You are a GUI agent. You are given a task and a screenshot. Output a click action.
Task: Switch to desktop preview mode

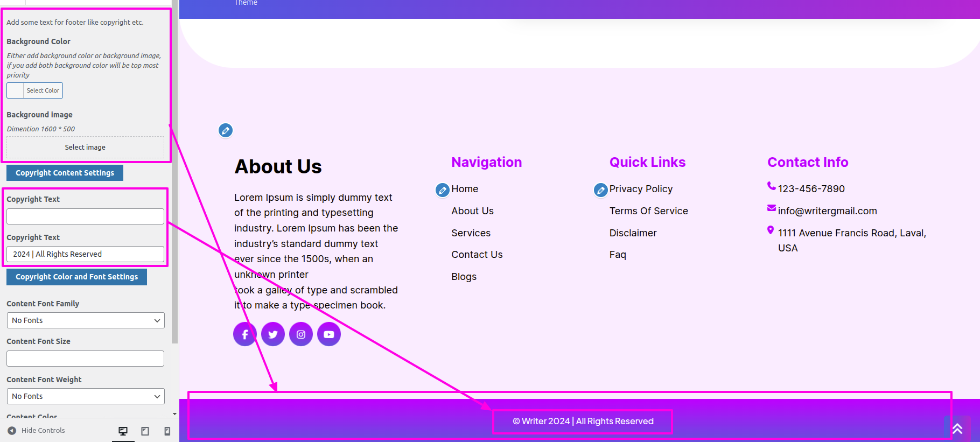(123, 431)
